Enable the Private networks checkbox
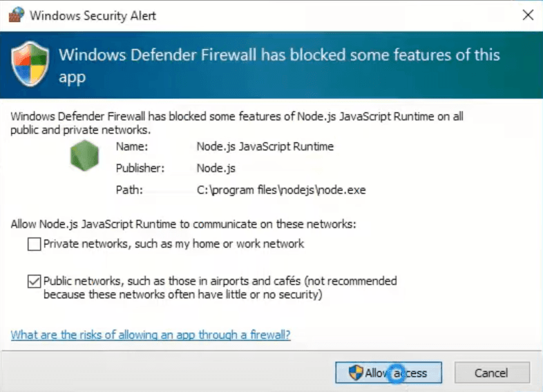Screen dimensions: 543x392 pos(34,244)
